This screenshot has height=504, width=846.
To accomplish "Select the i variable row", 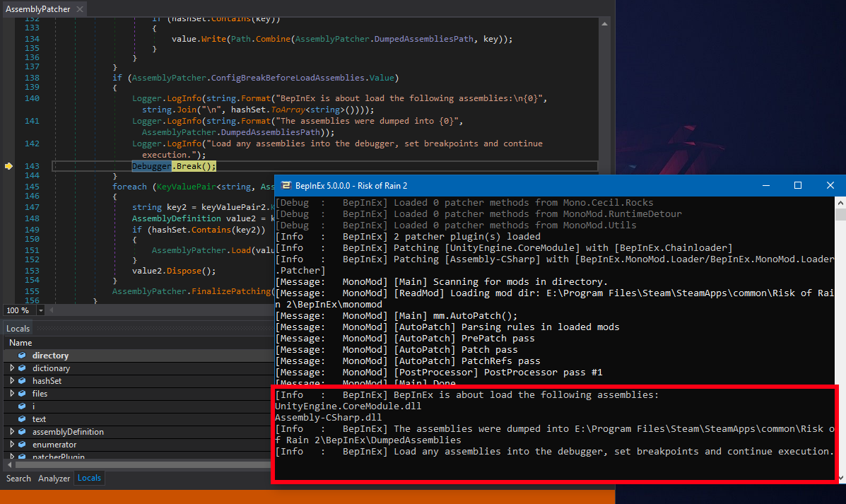I will (x=139, y=406).
